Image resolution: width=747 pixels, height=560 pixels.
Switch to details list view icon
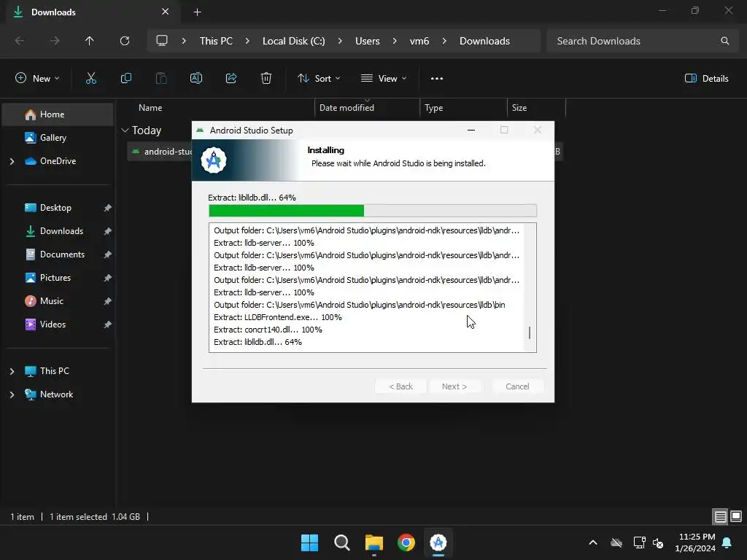coord(720,516)
